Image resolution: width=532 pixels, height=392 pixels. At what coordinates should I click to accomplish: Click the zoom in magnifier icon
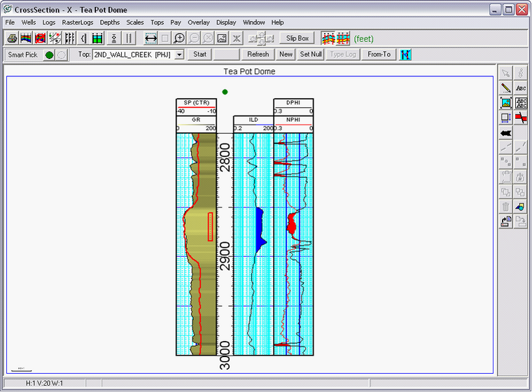pyautogui.click(x=179, y=38)
